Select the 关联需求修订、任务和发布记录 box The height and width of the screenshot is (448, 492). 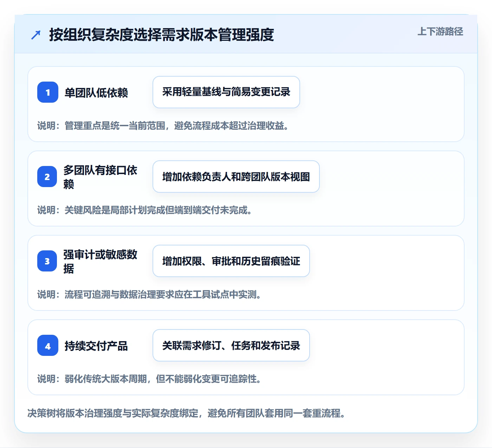pos(231,345)
